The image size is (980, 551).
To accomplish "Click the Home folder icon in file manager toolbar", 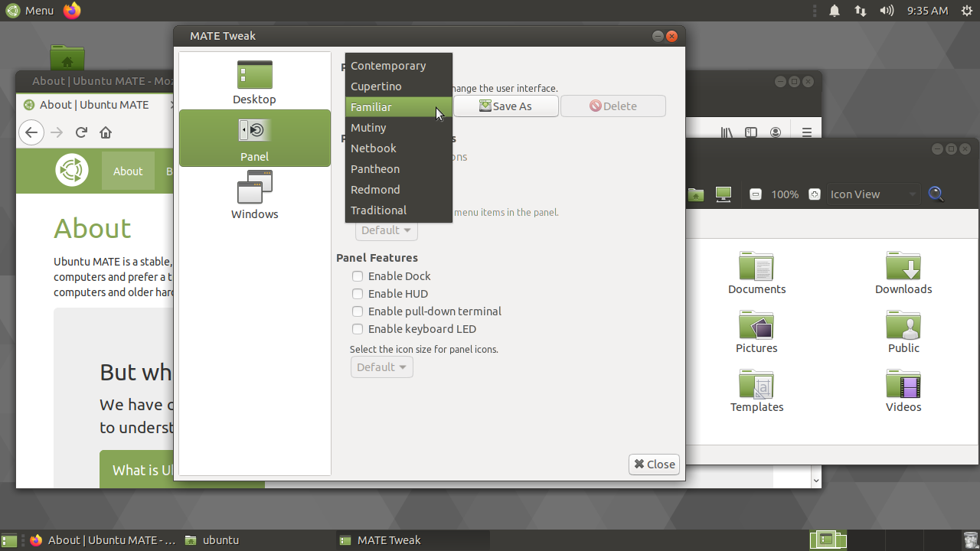I will click(x=695, y=194).
